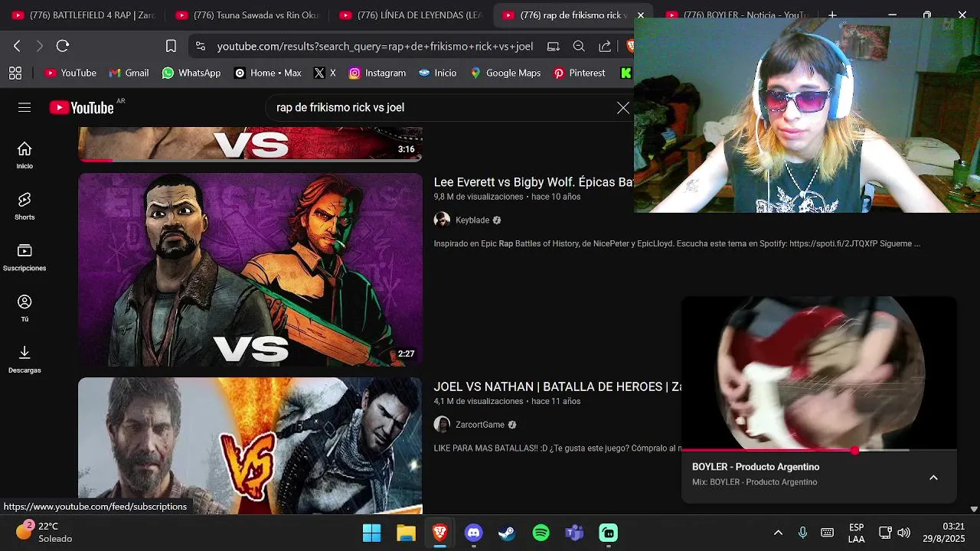Click the BOYLER miniplayer video
Screen dimensions: 980x551
(819, 373)
